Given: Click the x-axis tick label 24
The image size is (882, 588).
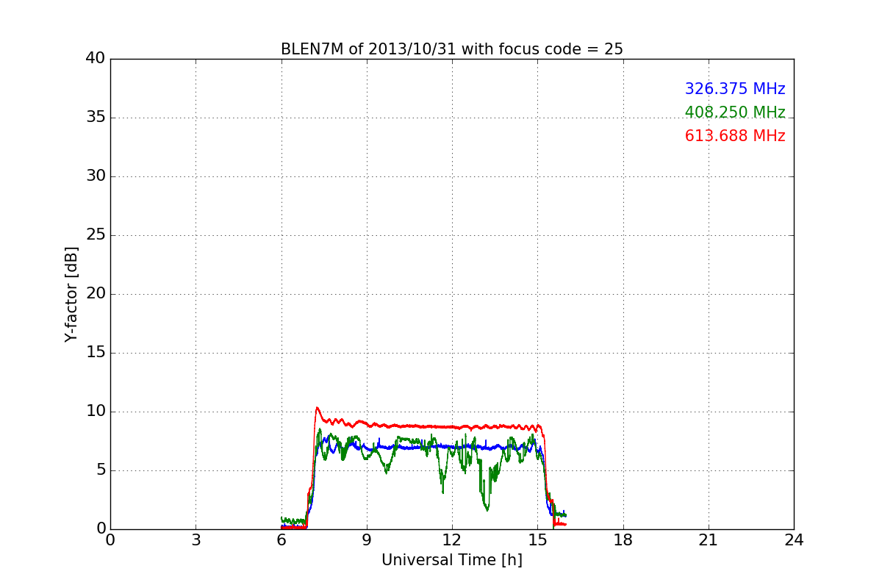Looking at the screenshot, I should (794, 540).
